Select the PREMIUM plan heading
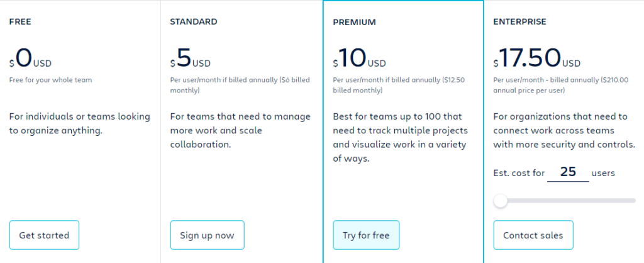The image size is (644, 263). pyautogui.click(x=354, y=22)
